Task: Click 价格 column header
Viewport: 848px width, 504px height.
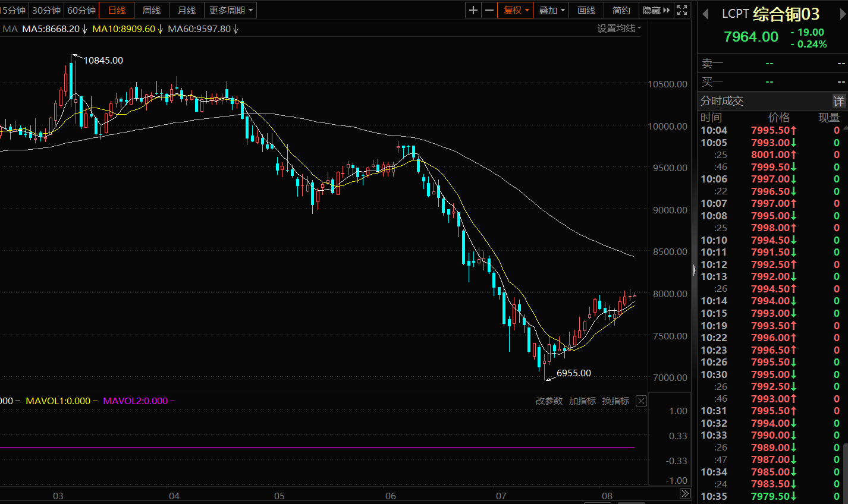Action: [x=779, y=118]
